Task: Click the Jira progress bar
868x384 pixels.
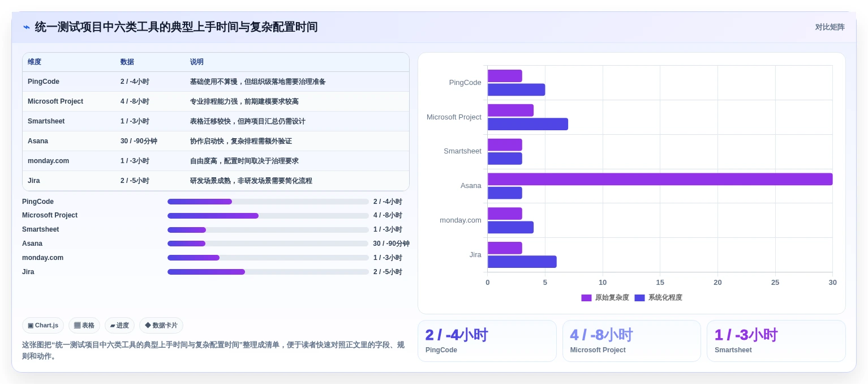Action: tap(268, 272)
